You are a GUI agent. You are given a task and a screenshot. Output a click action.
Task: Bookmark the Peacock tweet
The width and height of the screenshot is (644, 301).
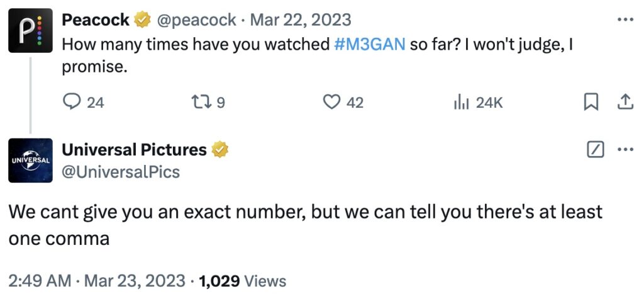coord(591,102)
